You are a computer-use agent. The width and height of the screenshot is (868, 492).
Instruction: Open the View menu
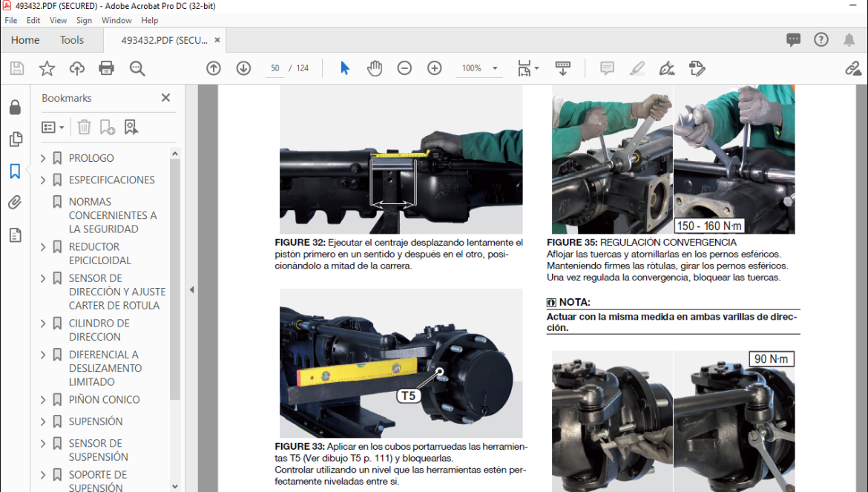click(x=58, y=20)
